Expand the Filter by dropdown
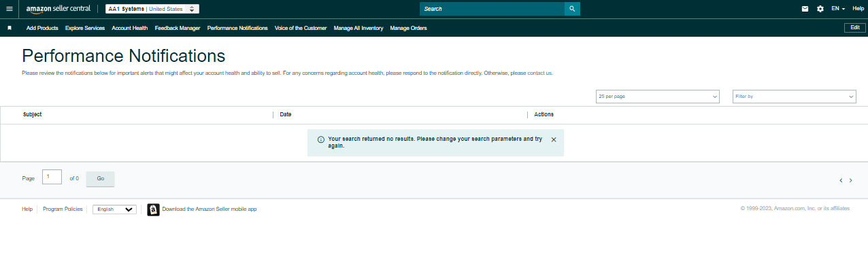The image size is (868, 268). (x=794, y=97)
